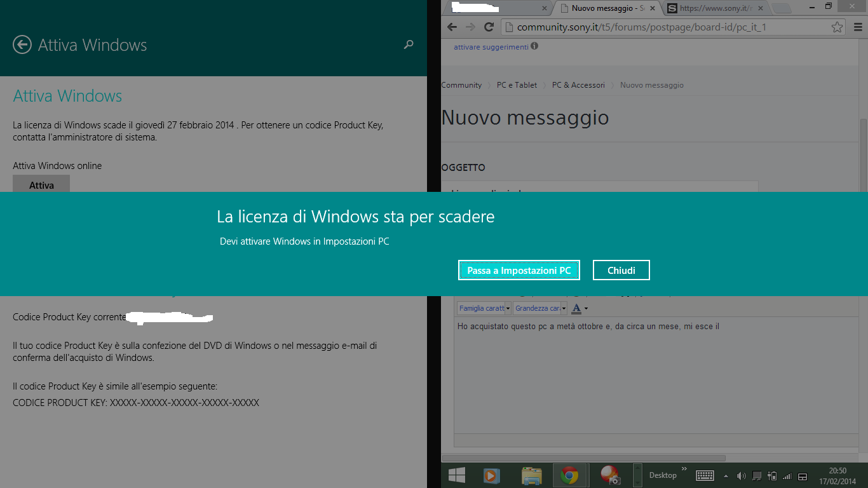Open the touch keyboard from the taskbar

[x=705, y=475]
